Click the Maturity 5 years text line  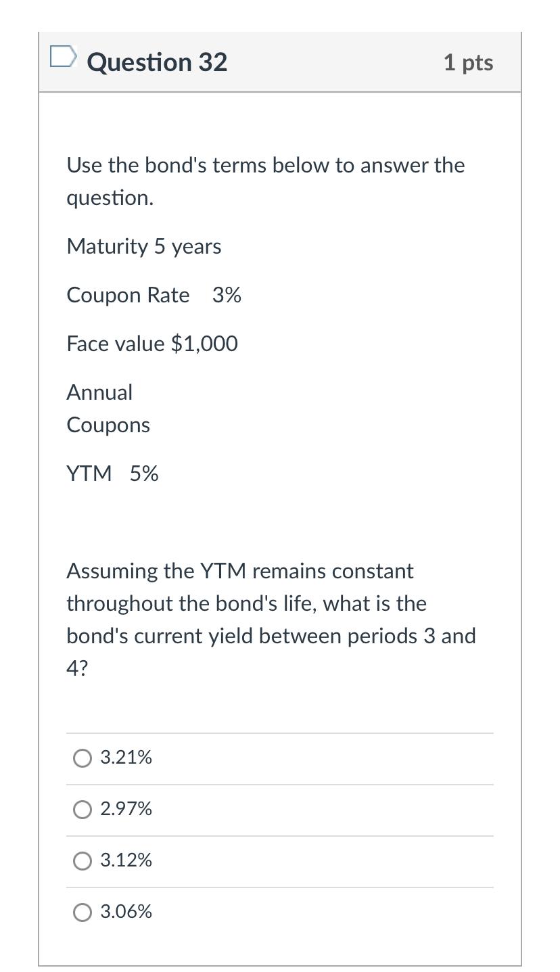[143, 247]
